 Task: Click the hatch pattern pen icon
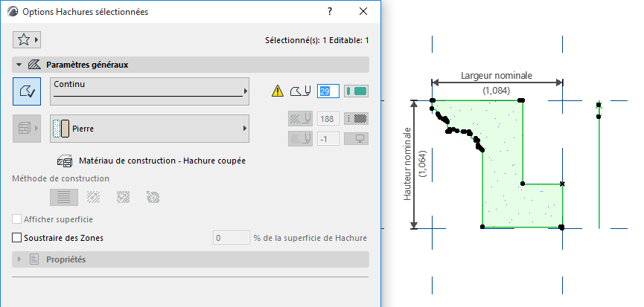coord(299,118)
